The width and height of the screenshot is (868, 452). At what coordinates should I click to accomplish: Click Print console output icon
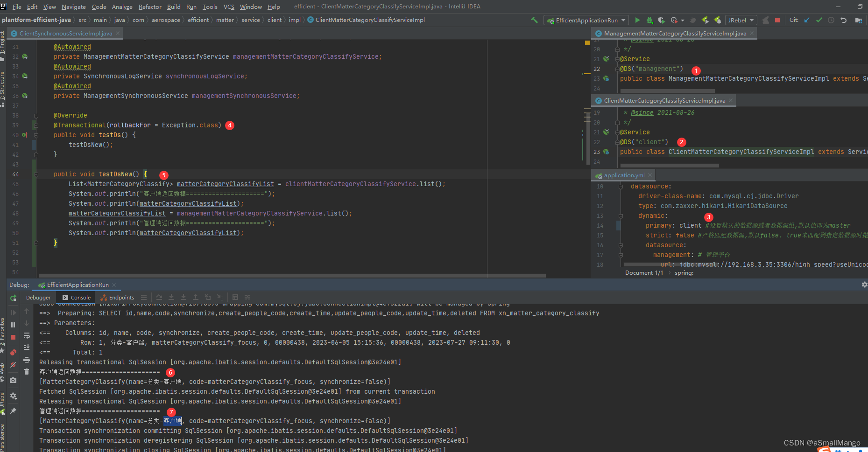[27, 360]
